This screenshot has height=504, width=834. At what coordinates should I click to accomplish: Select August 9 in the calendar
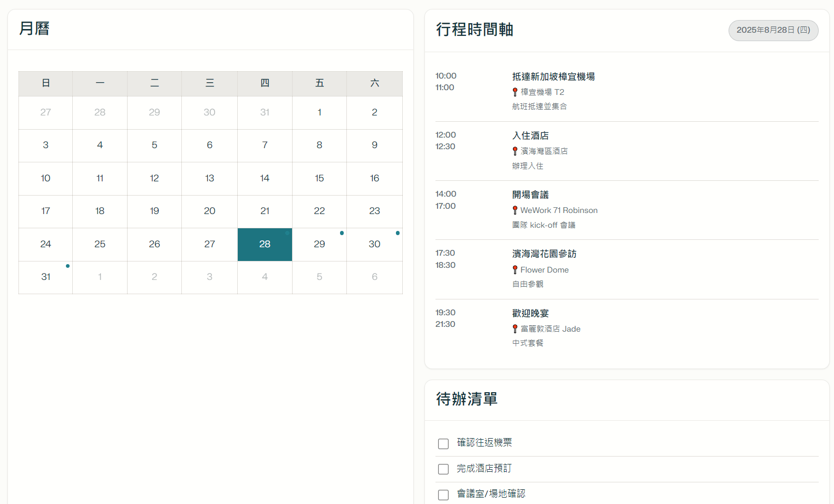tap(374, 145)
